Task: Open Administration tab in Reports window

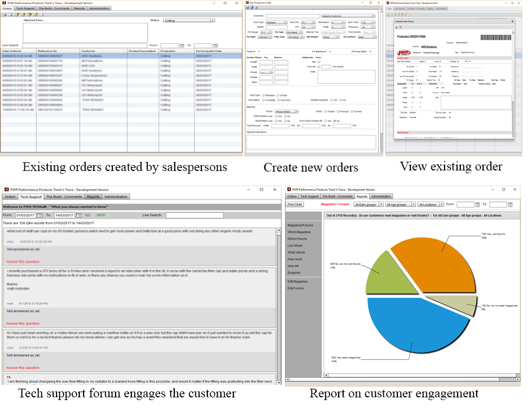Action: [x=381, y=197]
